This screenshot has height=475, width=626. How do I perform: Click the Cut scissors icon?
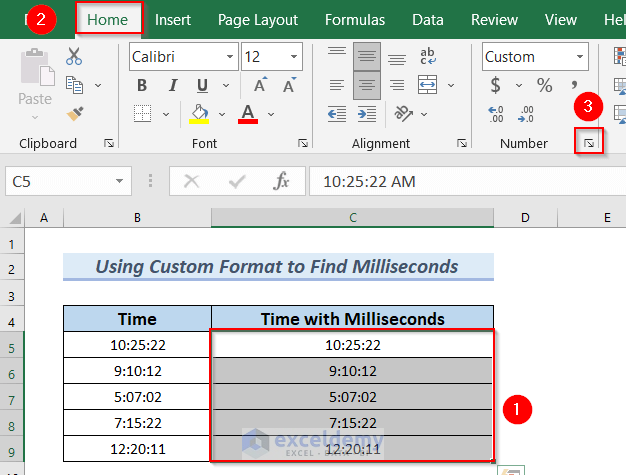pyautogui.click(x=74, y=58)
